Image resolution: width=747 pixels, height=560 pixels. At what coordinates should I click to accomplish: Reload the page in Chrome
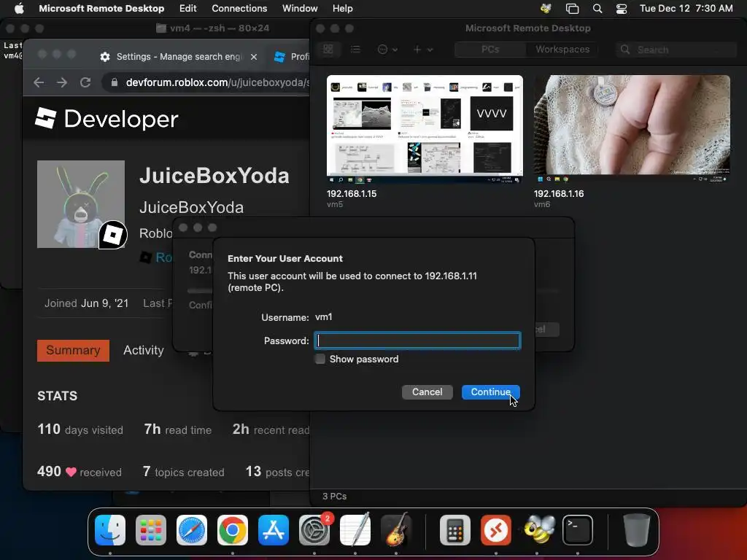85,82
